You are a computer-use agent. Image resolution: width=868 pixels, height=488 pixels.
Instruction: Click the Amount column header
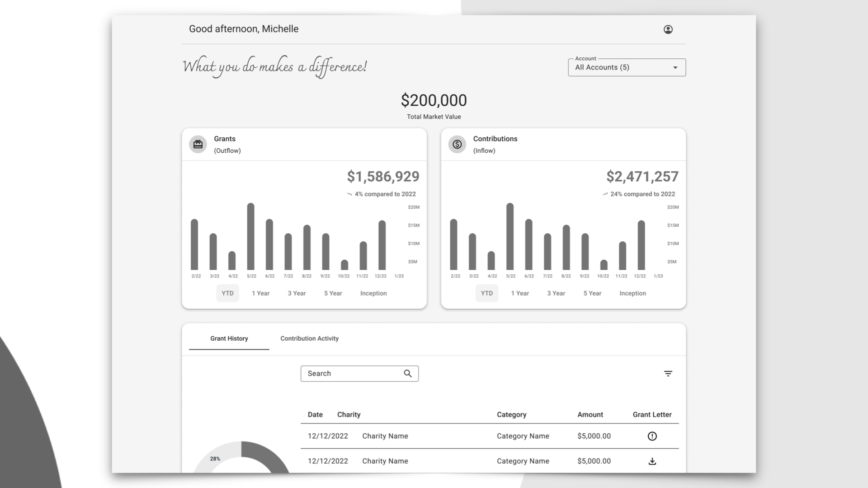coord(590,415)
